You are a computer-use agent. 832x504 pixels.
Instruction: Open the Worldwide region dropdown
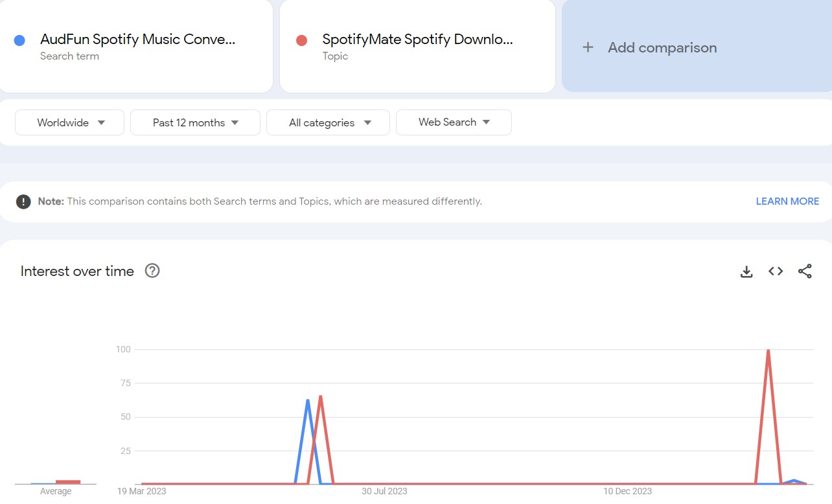pyautogui.click(x=69, y=122)
